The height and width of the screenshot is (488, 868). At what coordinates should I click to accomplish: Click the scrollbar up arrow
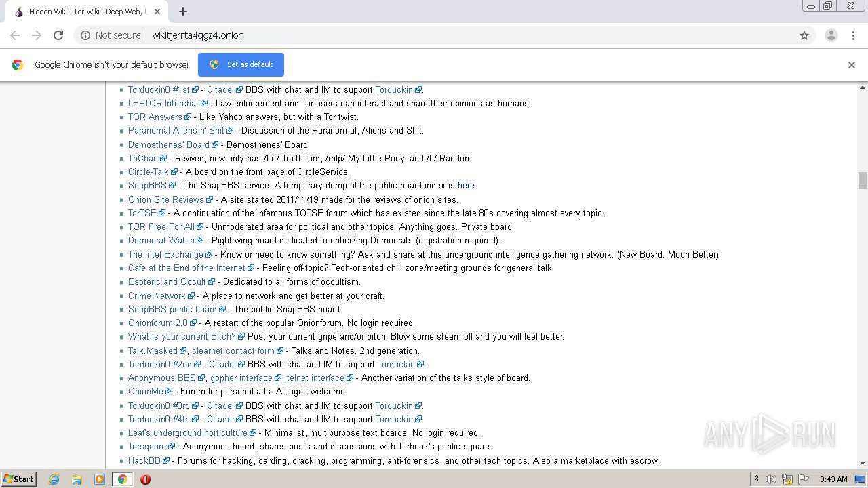[863, 87]
